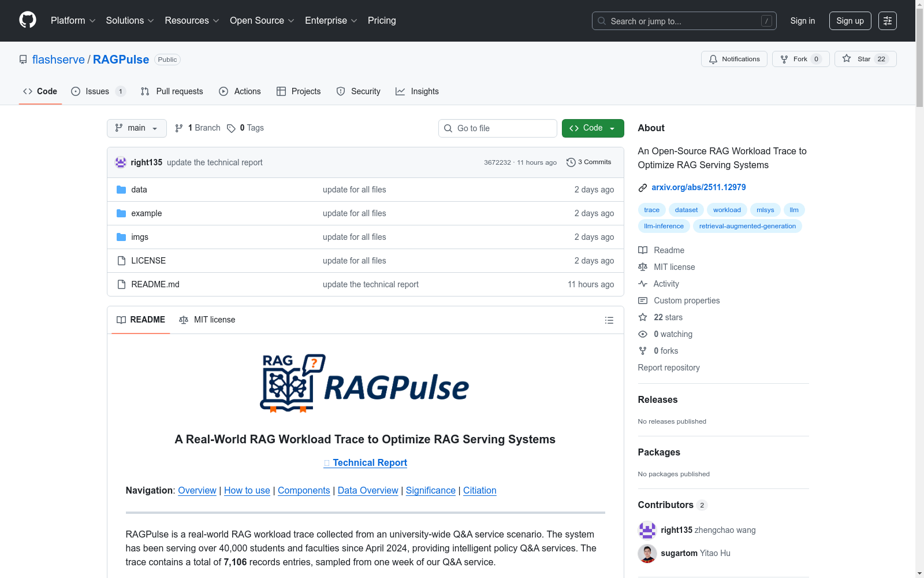Expand the Solutions menu
This screenshot has height=578, width=924.
(x=130, y=21)
